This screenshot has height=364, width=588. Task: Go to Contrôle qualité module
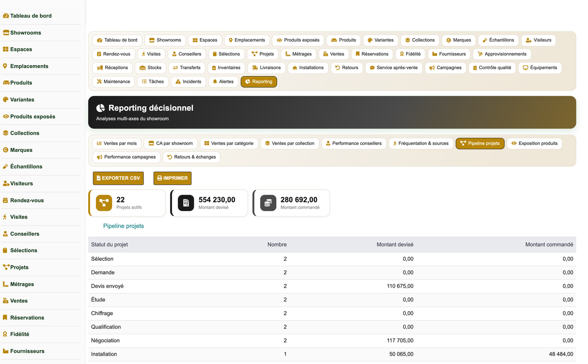pyautogui.click(x=491, y=68)
